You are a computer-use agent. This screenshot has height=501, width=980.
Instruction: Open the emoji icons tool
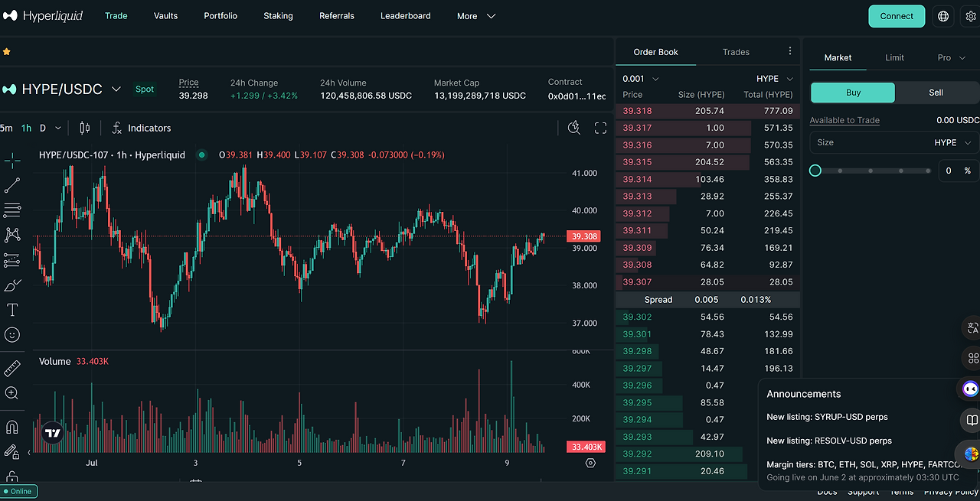tap(12, 335)
